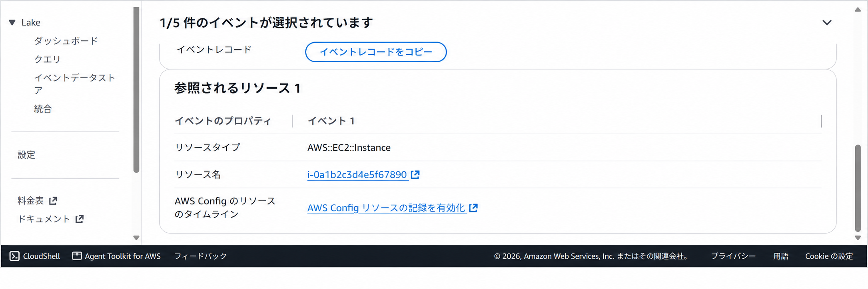Collapse the selected events panel chevron
Screen dimensions: 868x289
(x=827, y=23)
